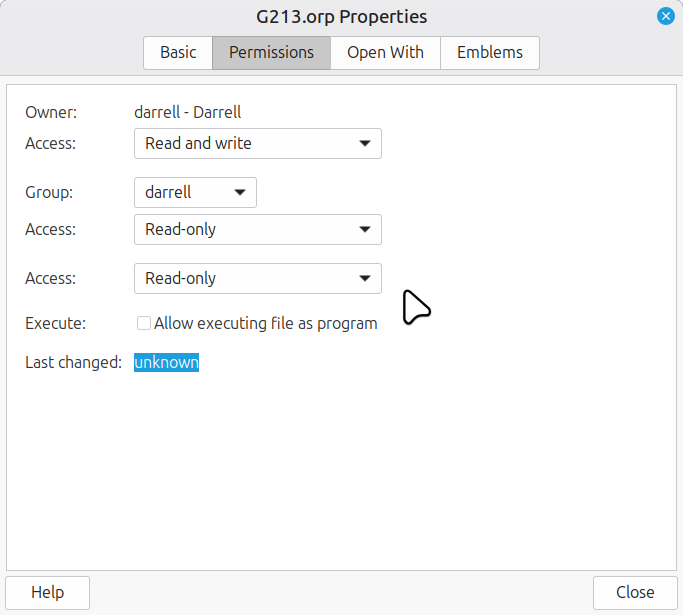
Task: Switch to the Basic tab
Action: pyautogui.click(x=178, y=53)
